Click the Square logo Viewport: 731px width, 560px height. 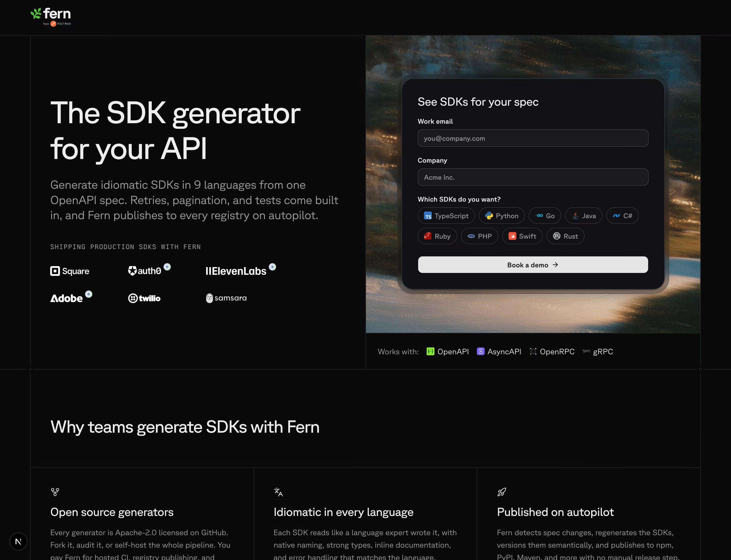click(70, 271)
